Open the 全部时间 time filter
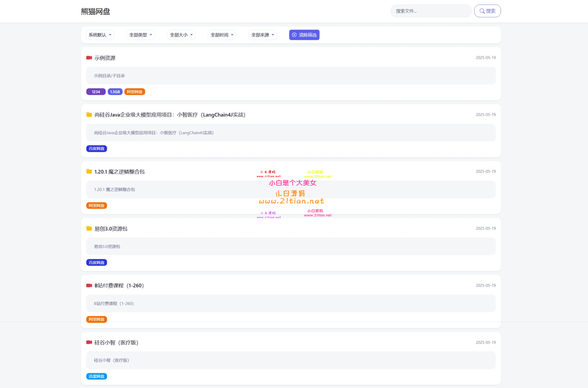Image resolution: width=588 pixels, height=388 pixels. 222,35
